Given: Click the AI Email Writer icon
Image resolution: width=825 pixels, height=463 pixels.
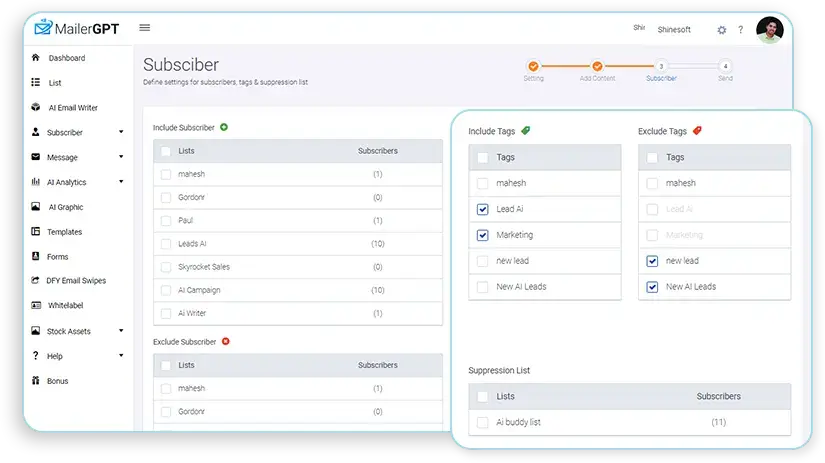Looking at the screenshot, I should tap(35, 107).
